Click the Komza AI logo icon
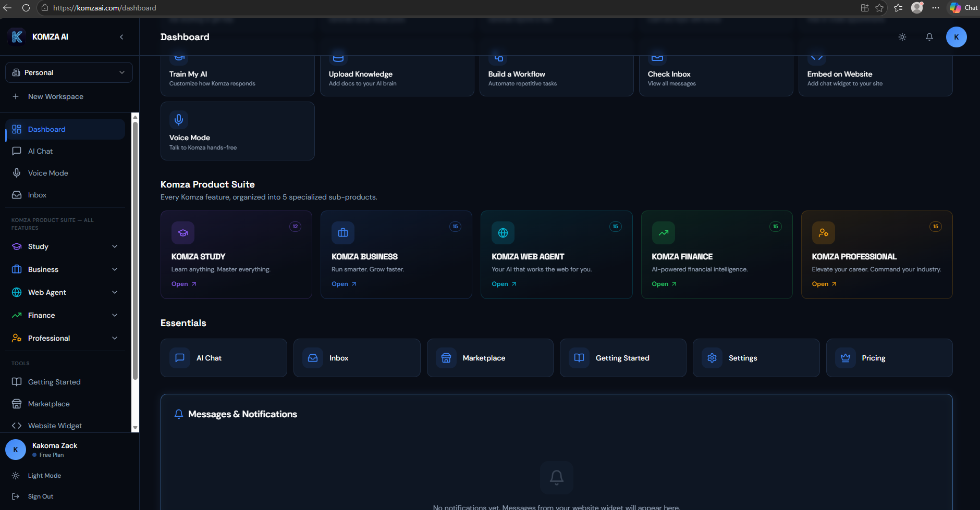Screen dimensions: 980x510 point(17,36)
